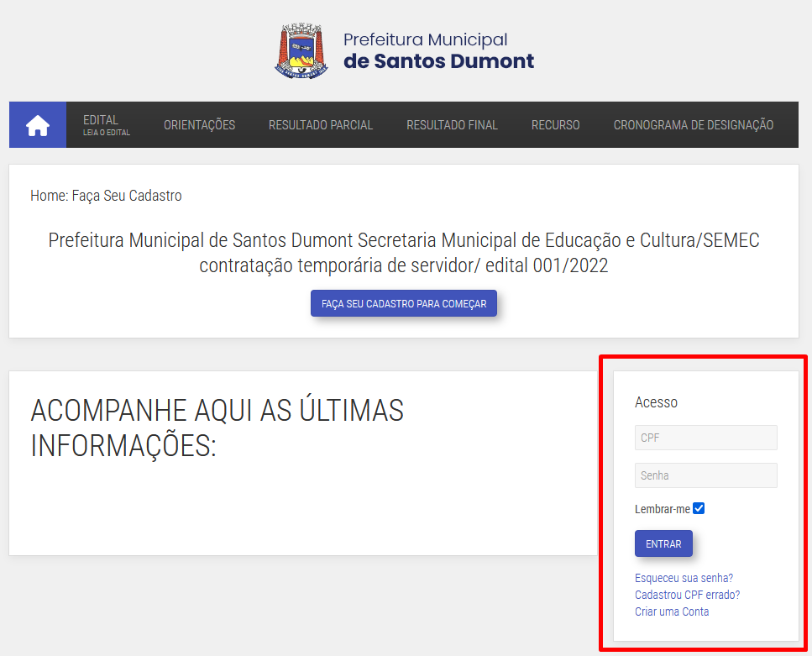Click the Santos Dumont coat of arms logo
Image resolution: width=812 pixels, height=656 pixels.
[x=301, y=50]
